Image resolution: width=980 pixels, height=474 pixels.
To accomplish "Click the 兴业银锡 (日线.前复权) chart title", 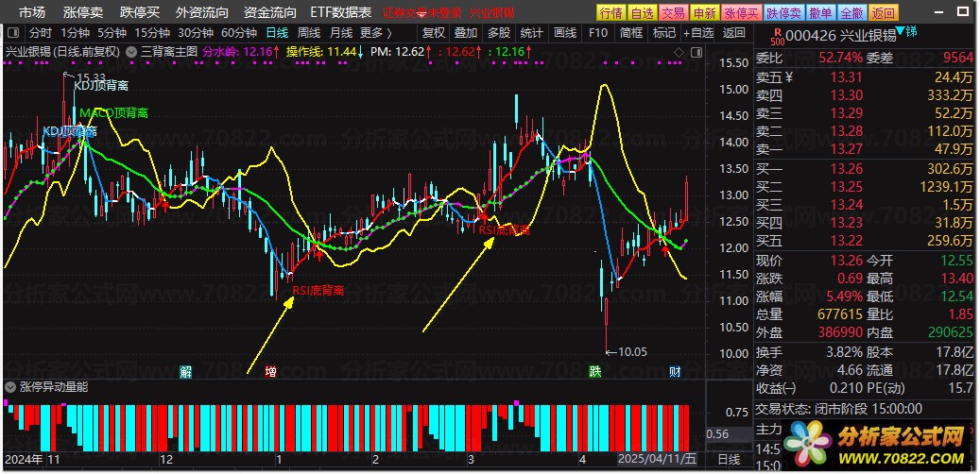I will tap(62, 53).
